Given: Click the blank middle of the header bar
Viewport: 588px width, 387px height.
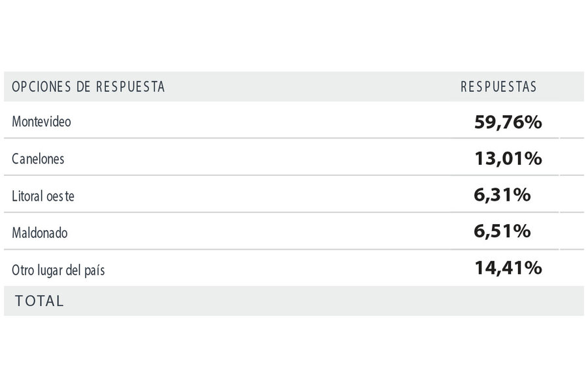Looking at the screenshot, I should tap(311, 87).
